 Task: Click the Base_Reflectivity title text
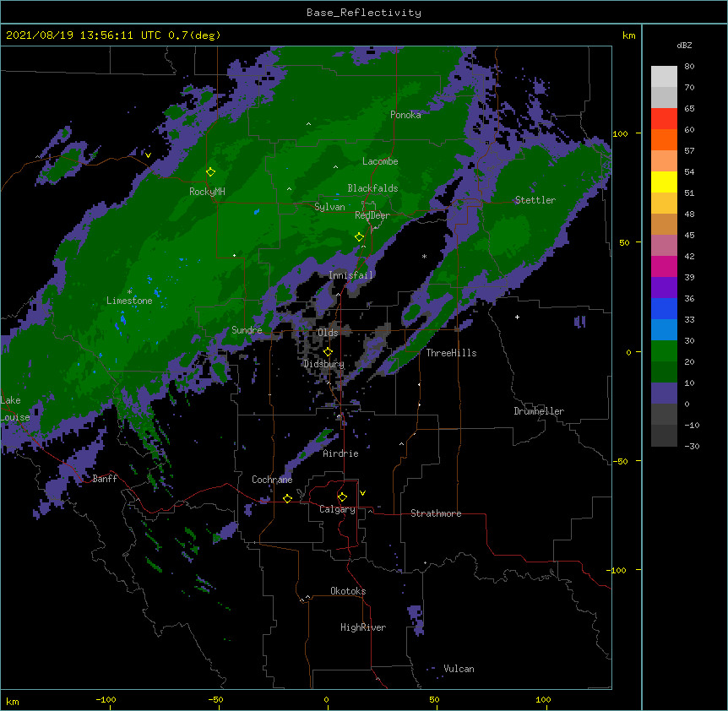coord(364,13)
